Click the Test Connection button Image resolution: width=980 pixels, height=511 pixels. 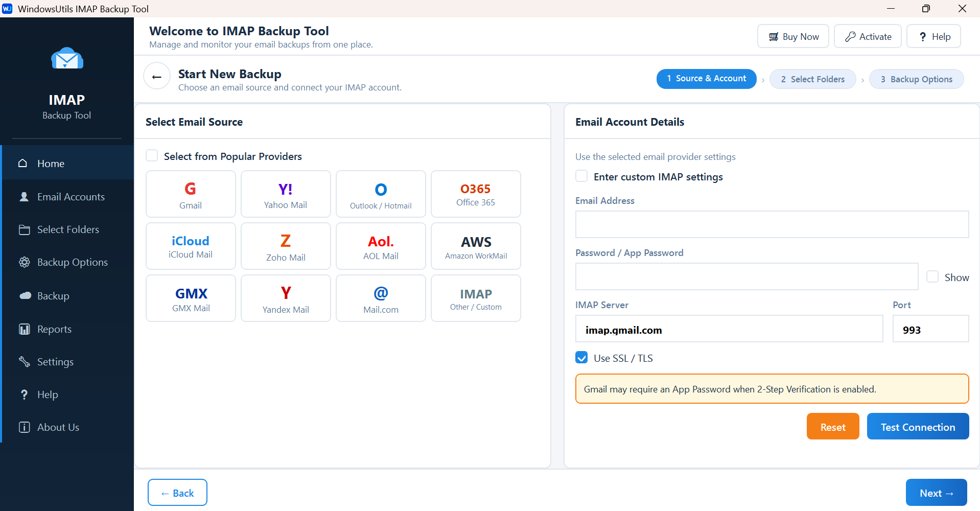tap(918, 427)
